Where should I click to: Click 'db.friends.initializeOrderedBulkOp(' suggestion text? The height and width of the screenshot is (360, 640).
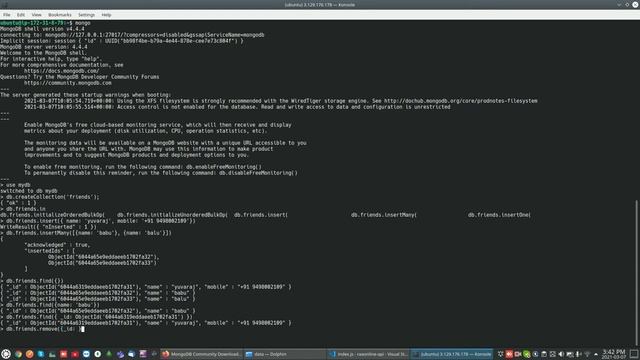click(52, 215)
